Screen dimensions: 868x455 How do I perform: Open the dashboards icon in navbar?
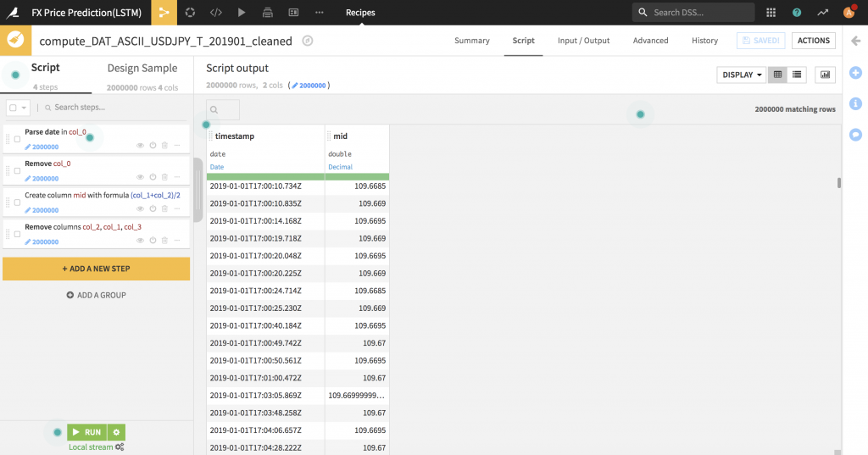[x=293, y=12]
